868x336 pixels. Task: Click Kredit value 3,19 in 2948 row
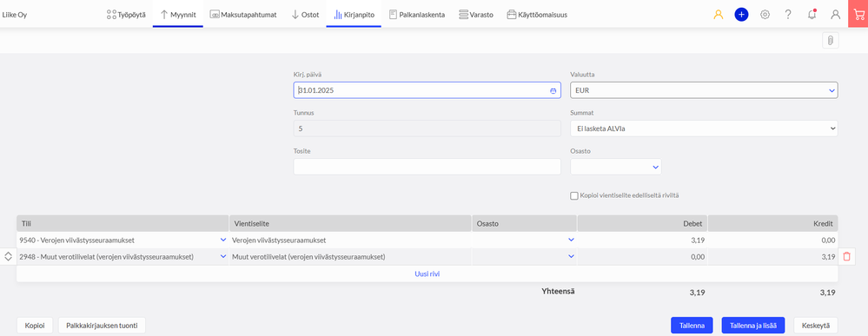point(772,257)
